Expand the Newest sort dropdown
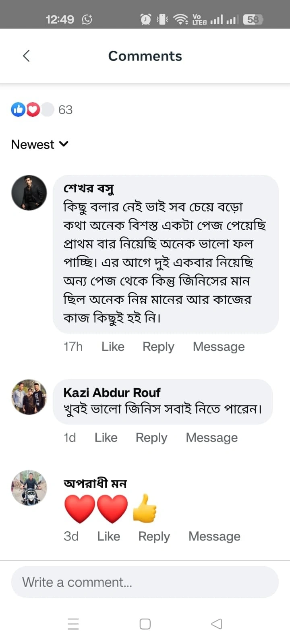290x644 pixels. [x=40, y=144]
